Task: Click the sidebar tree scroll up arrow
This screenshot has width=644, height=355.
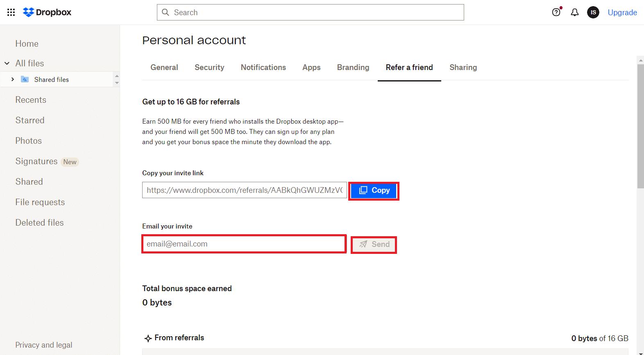Action: [x=117, y=76]
